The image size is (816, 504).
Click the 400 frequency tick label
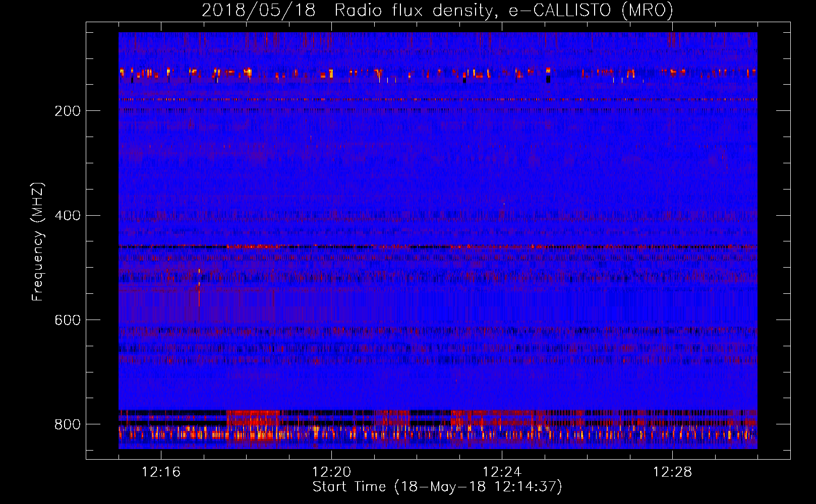(x=68, y=216)
